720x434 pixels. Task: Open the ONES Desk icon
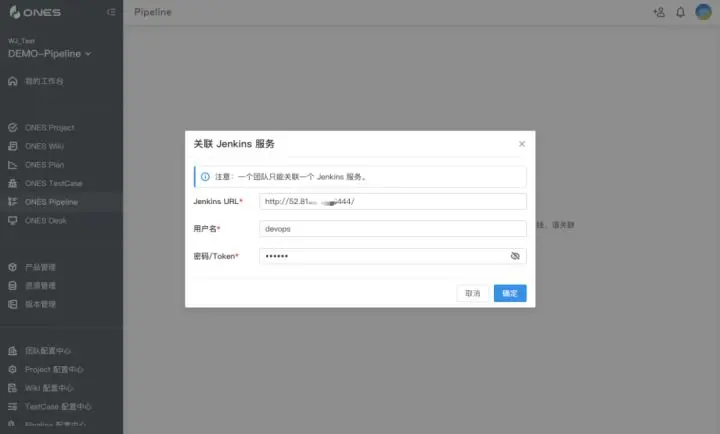point(12,220)
